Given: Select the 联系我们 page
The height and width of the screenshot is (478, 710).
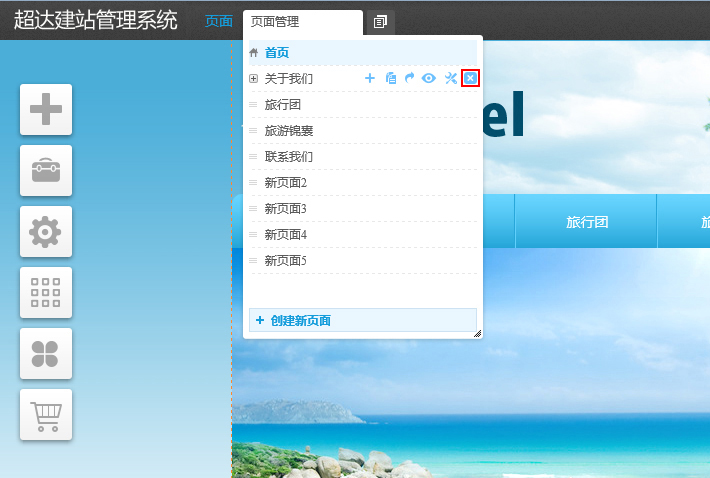Looking at the screenshot, I should click(x=363, y=157).
